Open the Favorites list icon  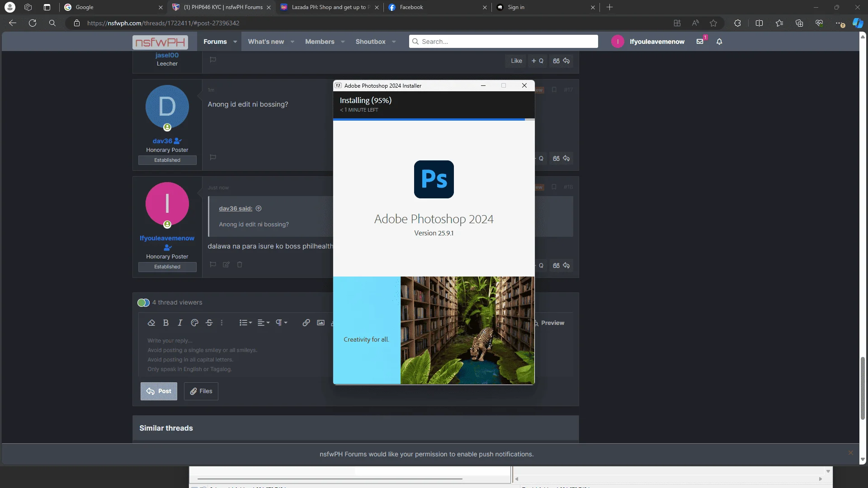[x=779, y=23]
